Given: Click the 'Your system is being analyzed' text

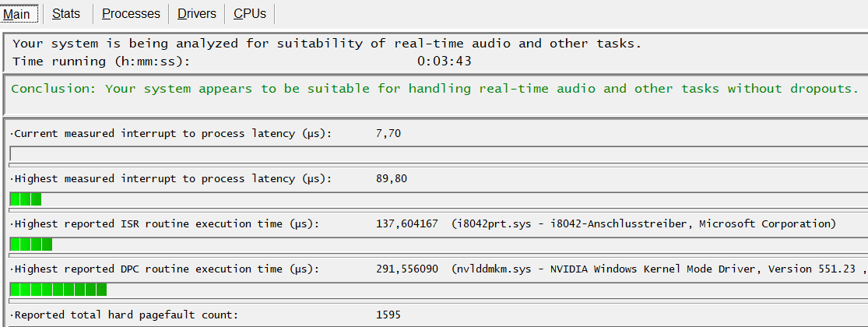Looking at the screenshot, I should [x=327, y=44].
